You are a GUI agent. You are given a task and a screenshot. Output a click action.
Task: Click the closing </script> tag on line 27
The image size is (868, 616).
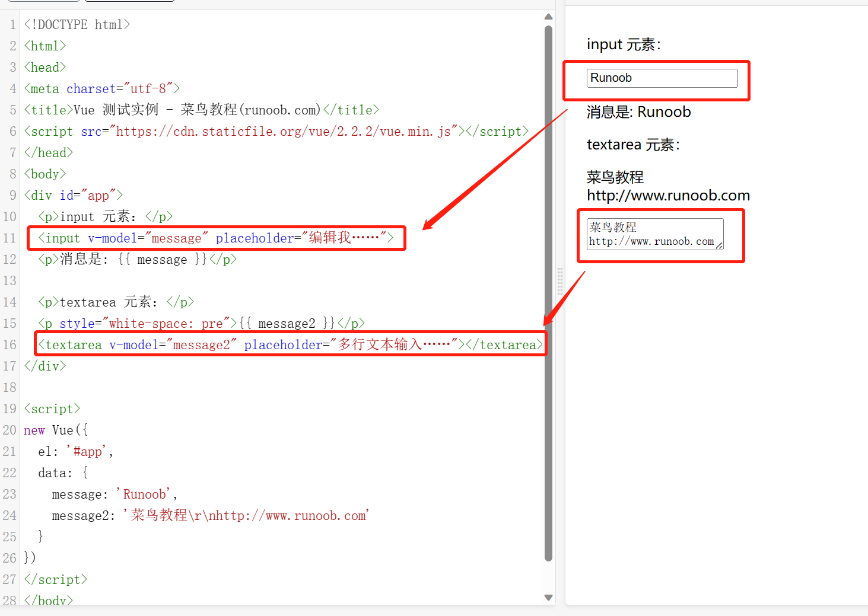[x=56, y=580]
